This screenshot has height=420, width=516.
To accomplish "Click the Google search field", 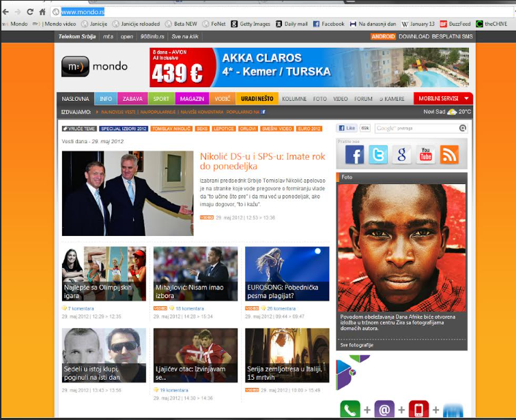I will click(416, 128).
